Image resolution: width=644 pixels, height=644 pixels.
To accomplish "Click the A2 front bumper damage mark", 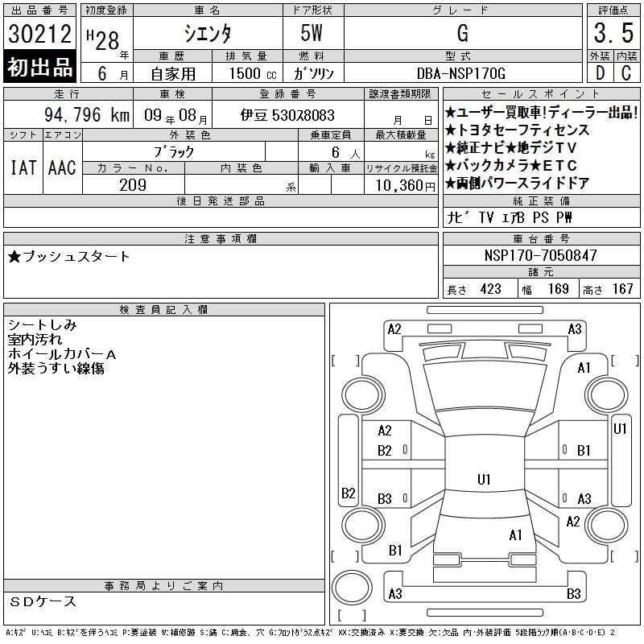I will (x=394, y=329).
